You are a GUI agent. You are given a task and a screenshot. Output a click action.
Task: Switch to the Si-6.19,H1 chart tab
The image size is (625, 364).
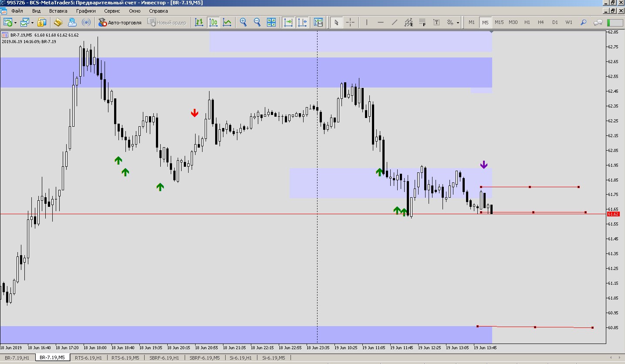pyautogui.click(x=241, y=358)
